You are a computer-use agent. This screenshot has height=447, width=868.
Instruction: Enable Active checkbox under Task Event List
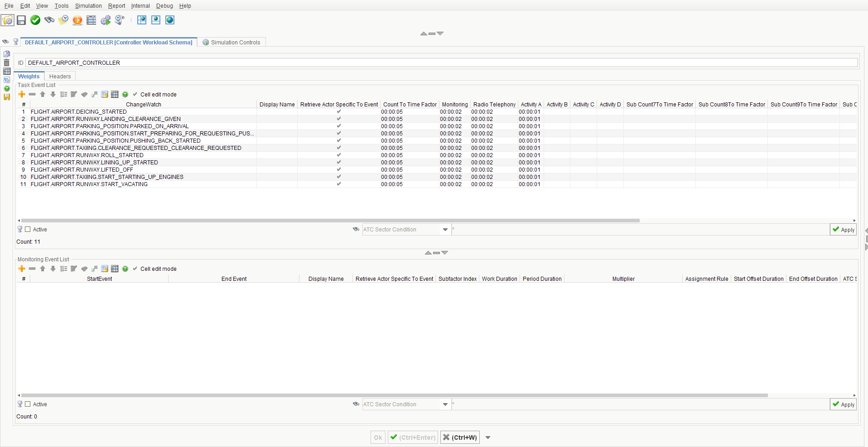point(28,230)
